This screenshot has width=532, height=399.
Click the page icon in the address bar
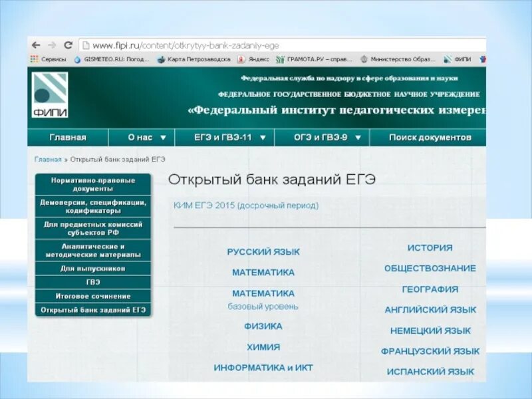(86, 45)
